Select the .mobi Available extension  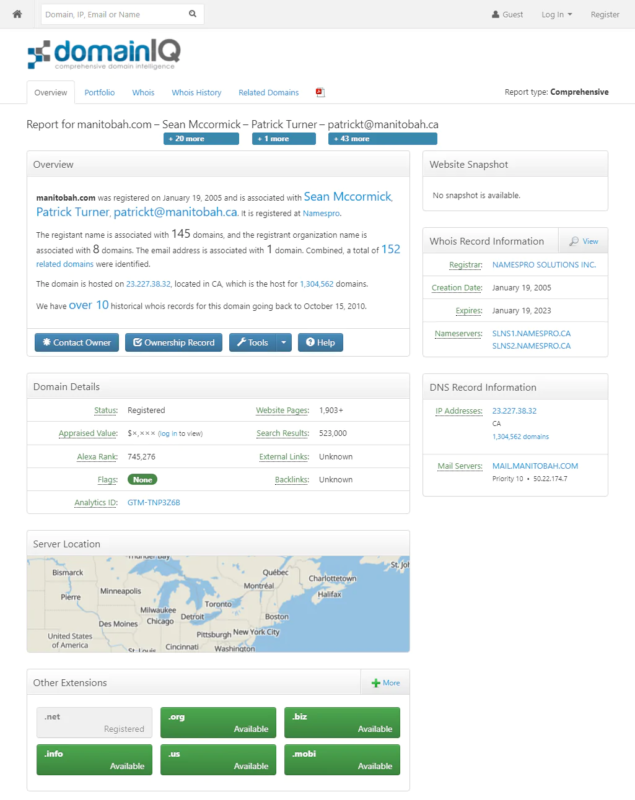click(342, 760)
